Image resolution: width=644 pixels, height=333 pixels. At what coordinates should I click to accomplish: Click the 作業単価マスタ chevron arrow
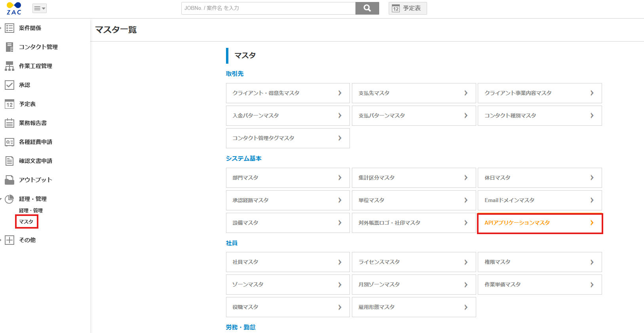[592, 285]
